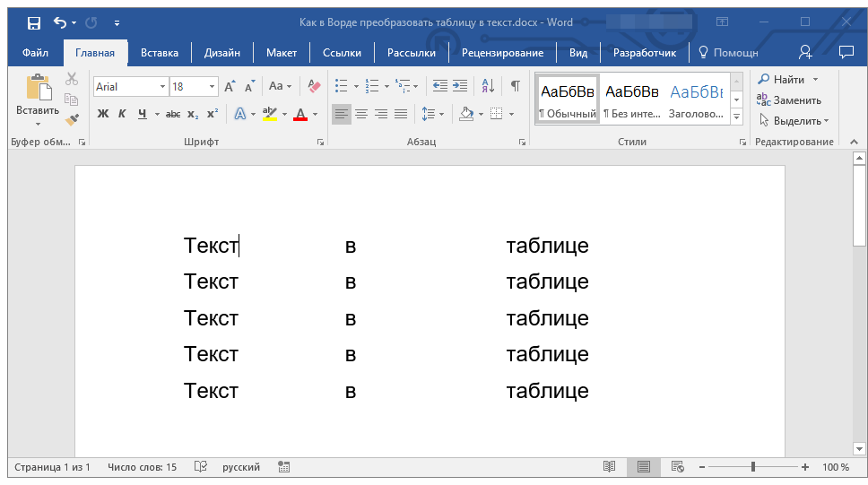Open the font size dropdown
This screenshot has height=485, width=868.
coord(213,87)
